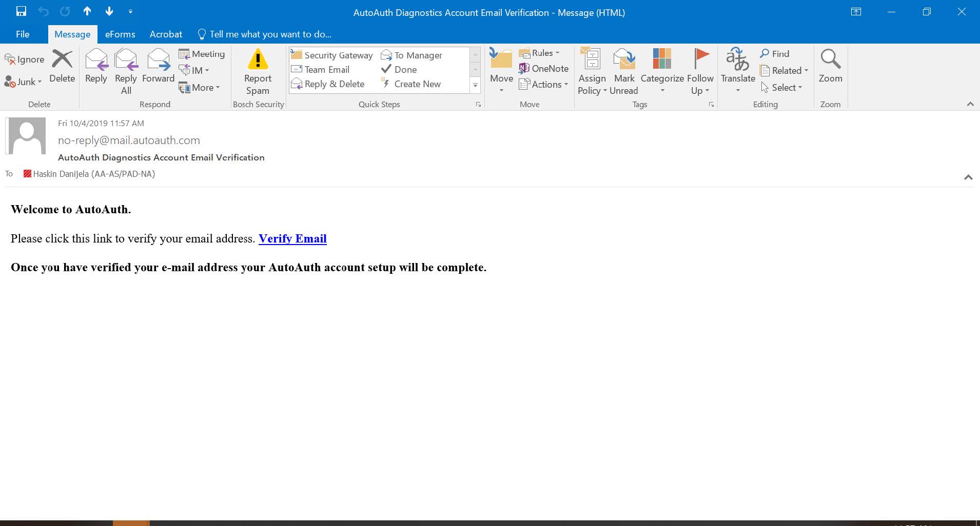Click Find in the Editing group
The width and height of the screenshot is (980, 526).
(x=775, y=53)
